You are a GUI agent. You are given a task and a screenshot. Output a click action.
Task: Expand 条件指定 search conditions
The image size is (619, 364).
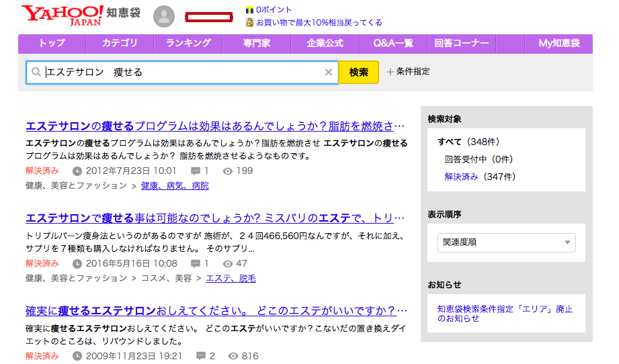click(x=413, y=72)
